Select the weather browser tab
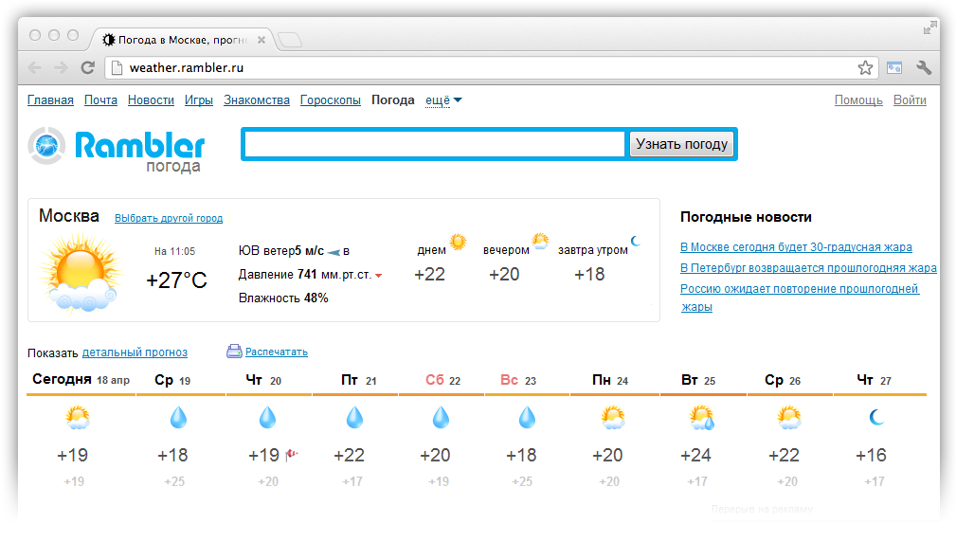The height and width of the screenshot is (560, 956). pos(180,40)
